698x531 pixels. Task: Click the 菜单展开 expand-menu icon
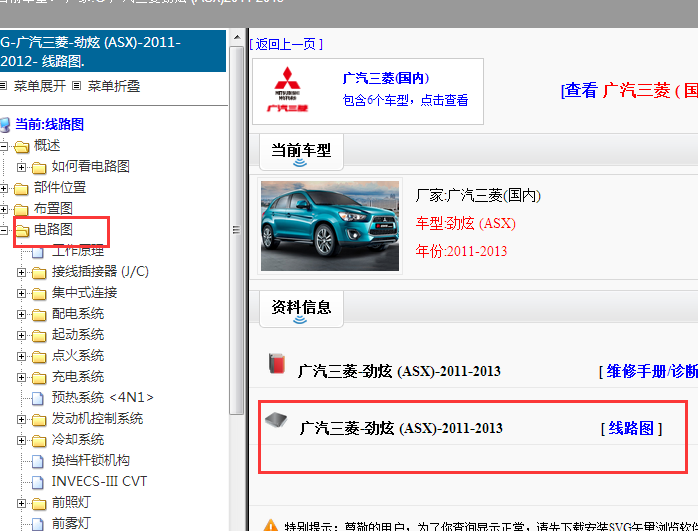point(3,85)
